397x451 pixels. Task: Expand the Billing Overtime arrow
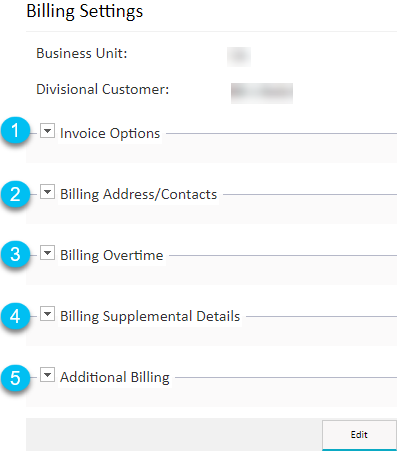pos(47,253)
